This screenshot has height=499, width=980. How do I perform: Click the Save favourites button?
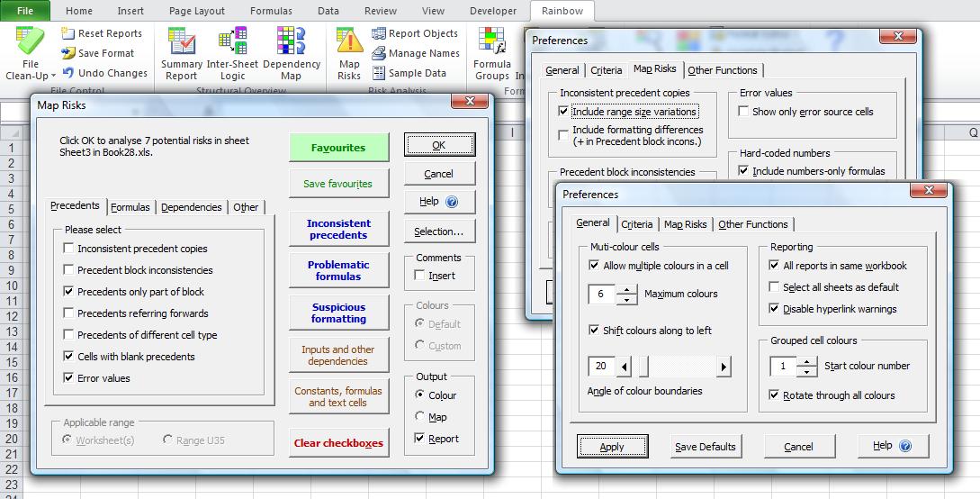pos(338,184)
